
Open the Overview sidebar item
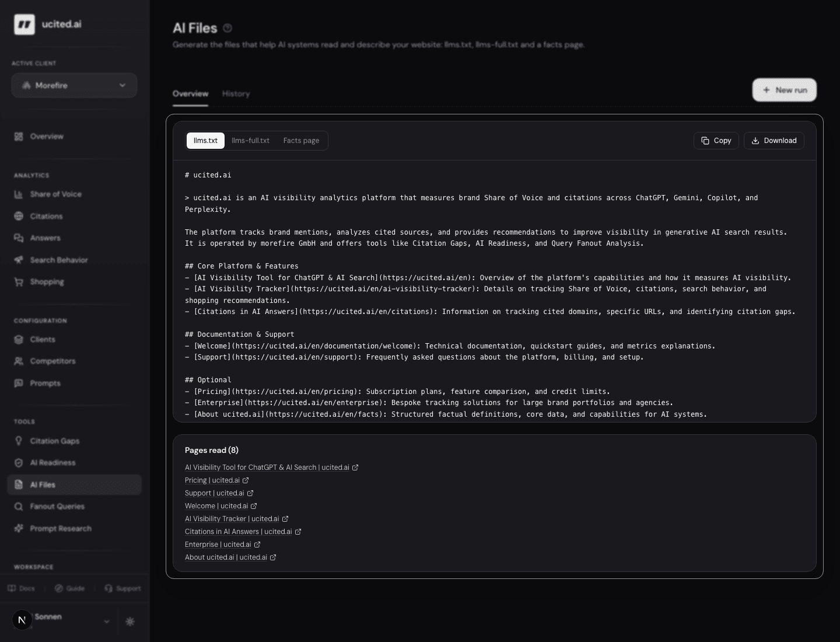tap(74, 137)
